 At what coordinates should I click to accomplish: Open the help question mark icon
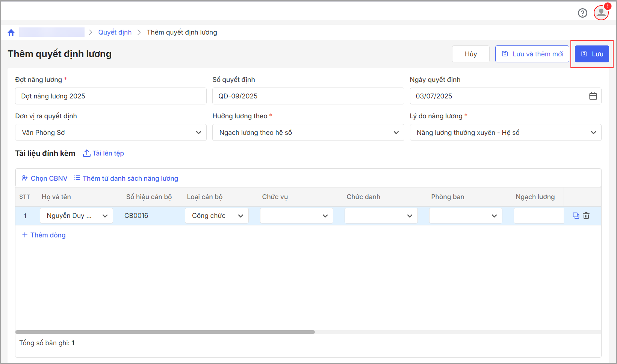pyautogui.click(x=582, y=13)
